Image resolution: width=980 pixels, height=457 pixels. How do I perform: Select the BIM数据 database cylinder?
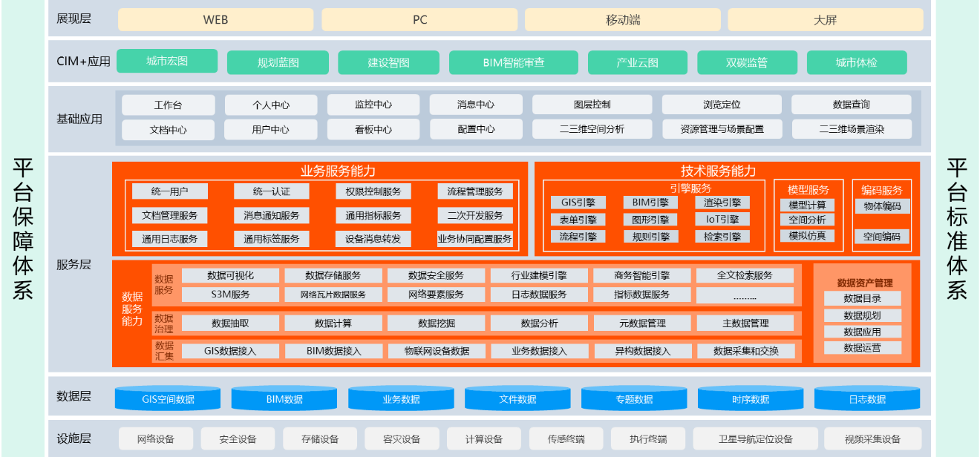(284, 399)
